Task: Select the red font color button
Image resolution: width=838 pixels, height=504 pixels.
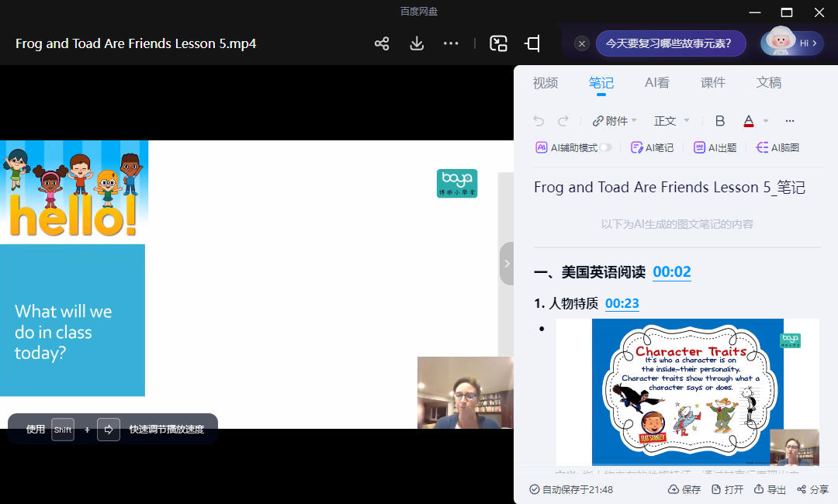Action: point(749,121)
